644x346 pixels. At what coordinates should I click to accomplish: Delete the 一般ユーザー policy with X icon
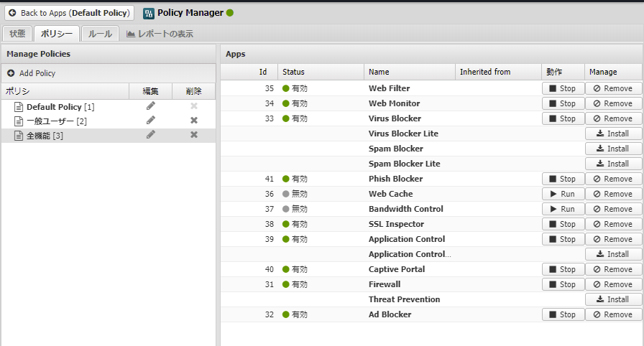click(x=193, y=121)
